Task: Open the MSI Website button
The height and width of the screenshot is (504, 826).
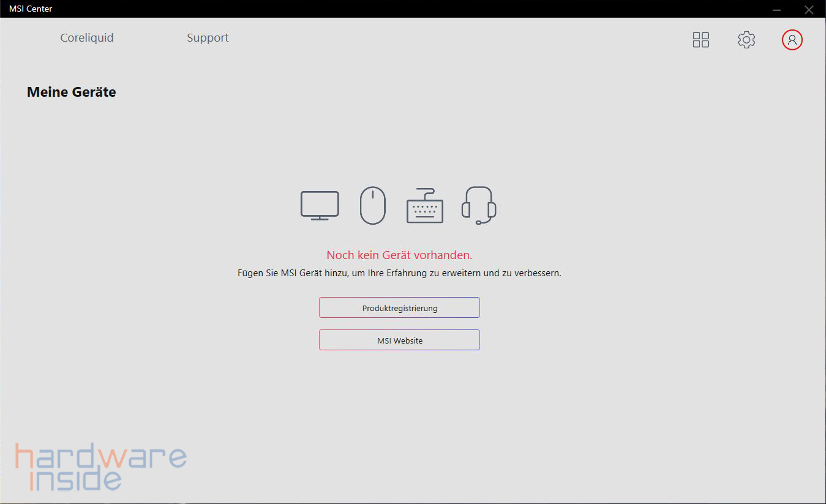Action: coord(399,340)
